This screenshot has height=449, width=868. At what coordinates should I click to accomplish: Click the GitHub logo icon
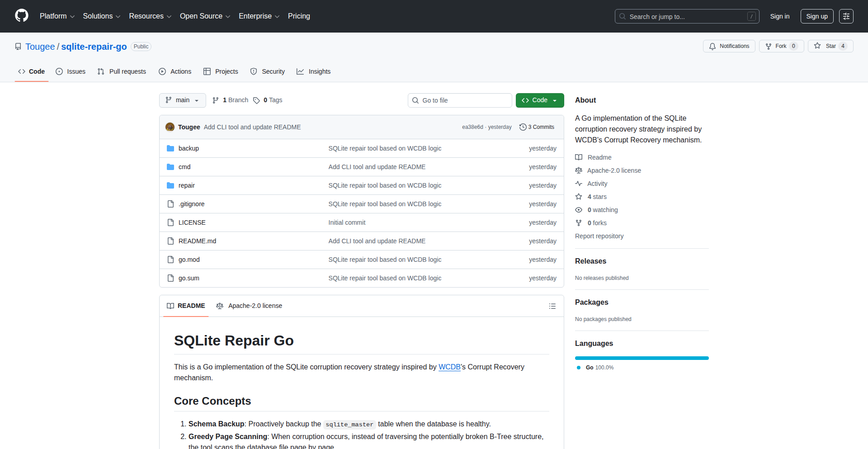point(22,16)
